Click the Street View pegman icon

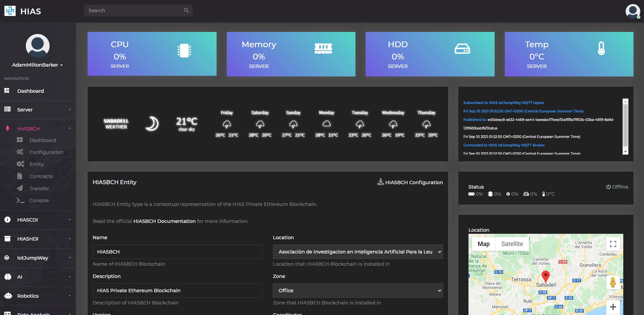(613, 282)
